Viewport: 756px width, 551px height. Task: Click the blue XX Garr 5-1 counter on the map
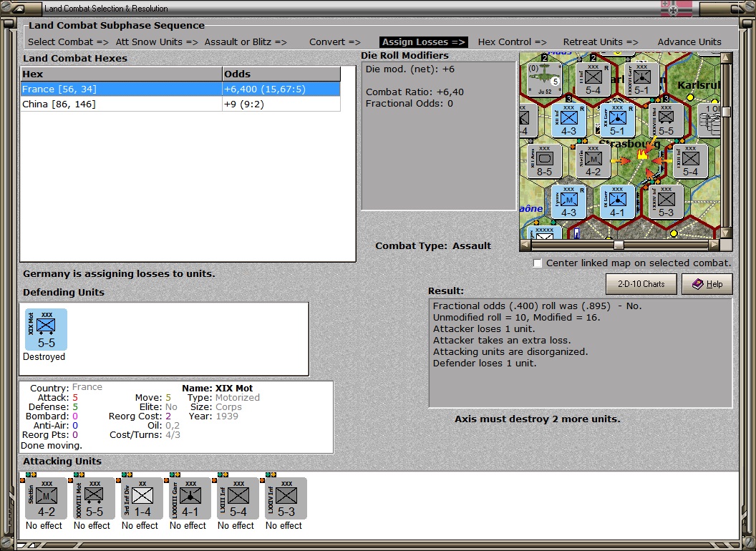coord(617,120)
